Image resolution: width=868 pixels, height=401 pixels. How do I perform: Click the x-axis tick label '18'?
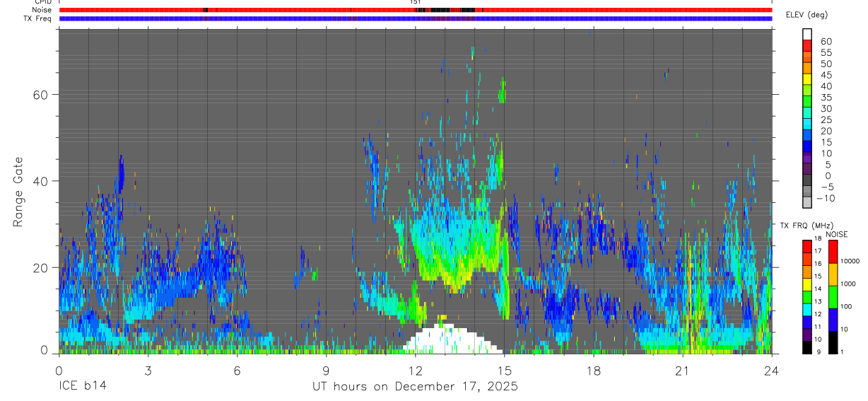pos(593,370)
